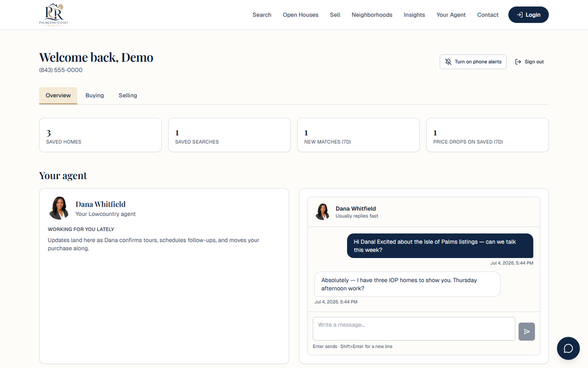This screenshot has height=368, width=588.
Task: Sign out of the account
Action: pos(530,62)
